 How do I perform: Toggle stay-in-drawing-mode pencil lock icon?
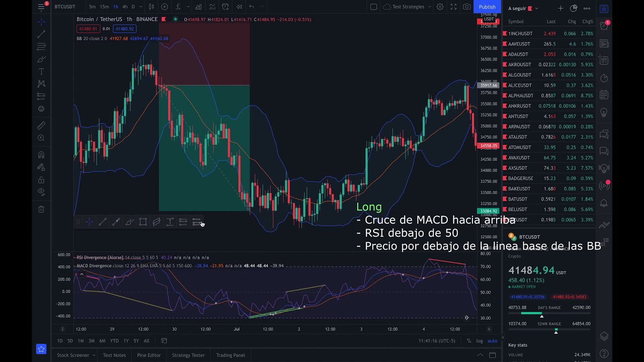(41, 167)
